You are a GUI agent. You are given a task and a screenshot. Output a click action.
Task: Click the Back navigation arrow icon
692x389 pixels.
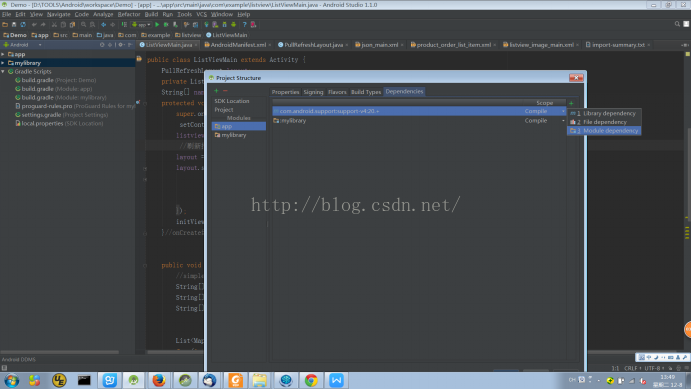point(103,25)
